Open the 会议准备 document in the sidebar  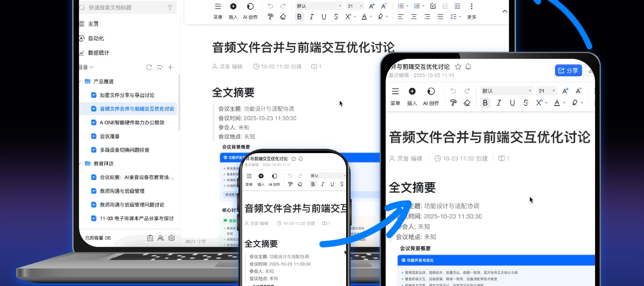click(x=109, y=136)
